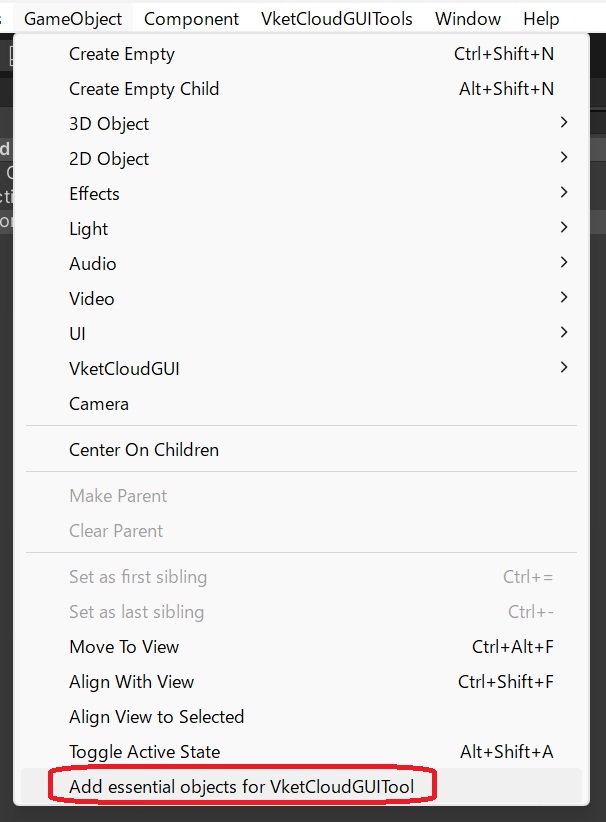Open the Help menu
Viewport: 606px width, 822px height.
click(x=541, y=18)
